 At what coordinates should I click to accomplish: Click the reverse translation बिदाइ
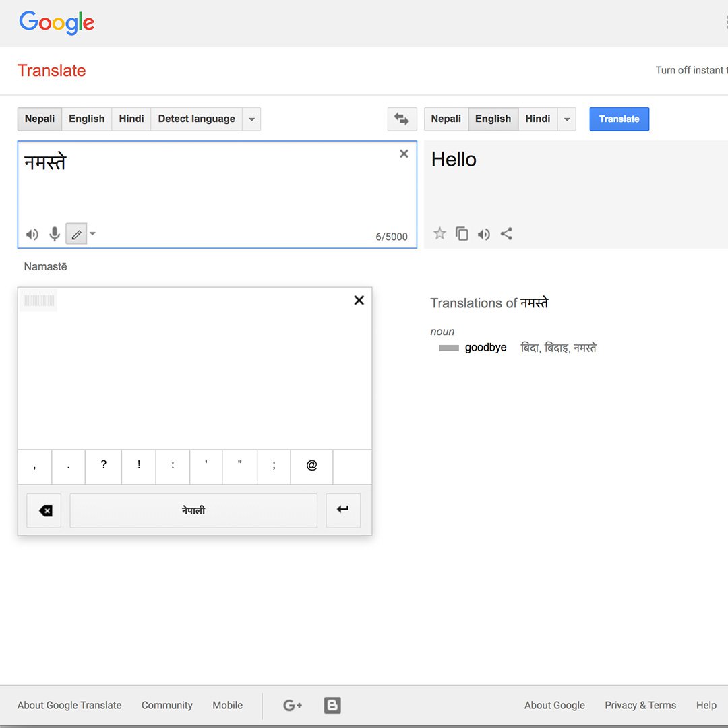click(x=555, y=347)
